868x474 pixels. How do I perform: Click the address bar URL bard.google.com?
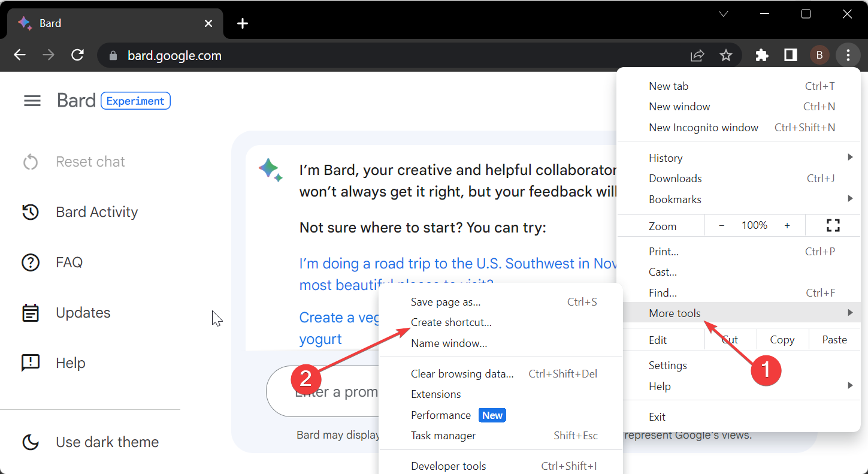pyautogui.click(x=174, y=56)
